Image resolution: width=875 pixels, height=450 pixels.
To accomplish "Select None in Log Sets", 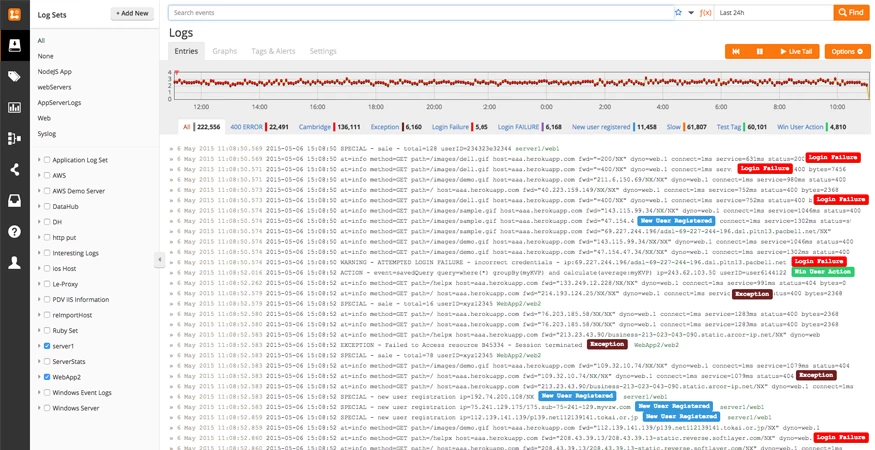I will (46, 56).
